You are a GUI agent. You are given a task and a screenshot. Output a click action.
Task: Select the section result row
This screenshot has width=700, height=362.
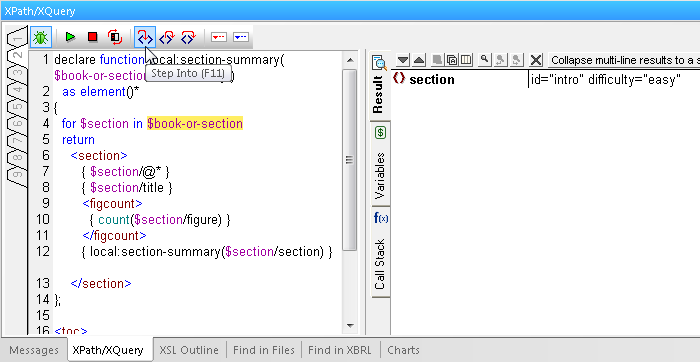click(546, 79)
